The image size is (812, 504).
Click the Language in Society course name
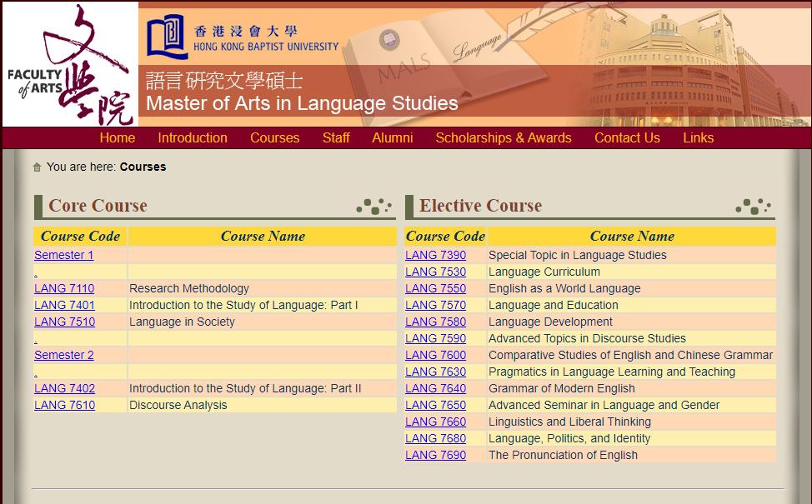coord(182,322)
